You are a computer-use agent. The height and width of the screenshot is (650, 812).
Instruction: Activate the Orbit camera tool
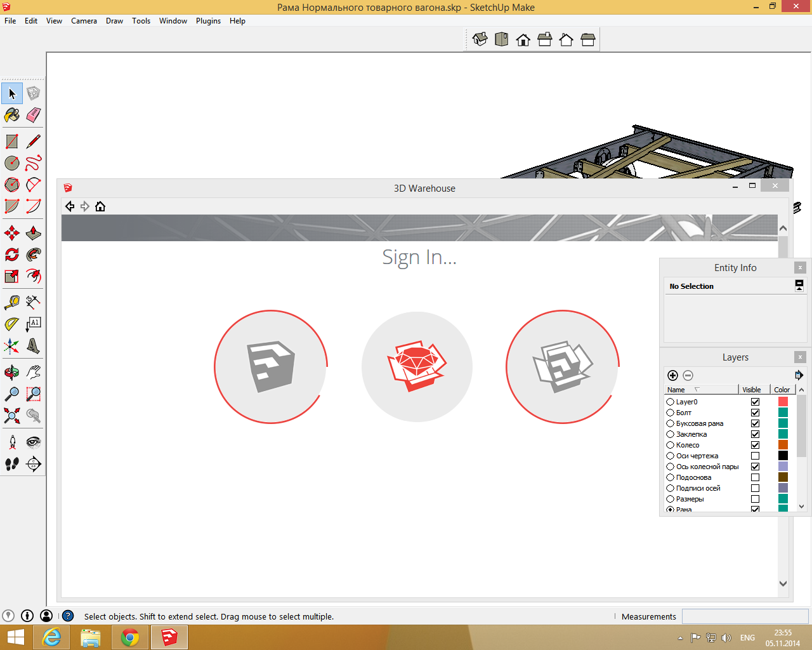(x=12, y=373)
